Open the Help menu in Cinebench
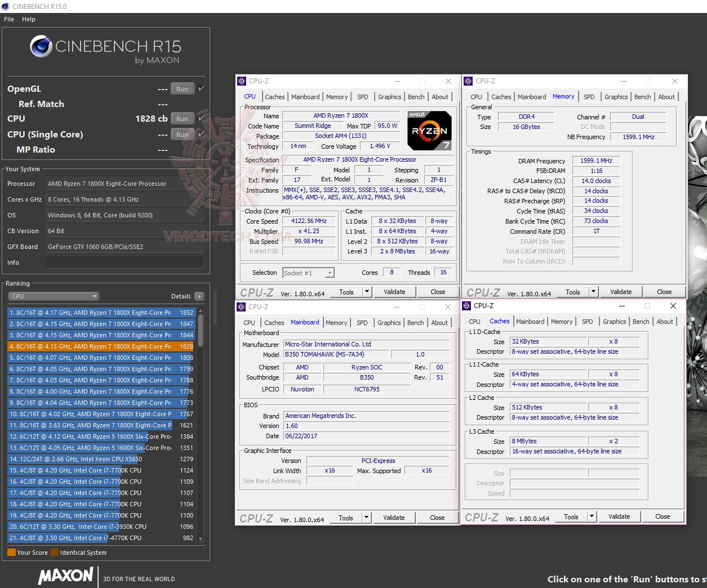Image resolution: width=707 pixels, height=588 pixels. click(x=29, y=19)
